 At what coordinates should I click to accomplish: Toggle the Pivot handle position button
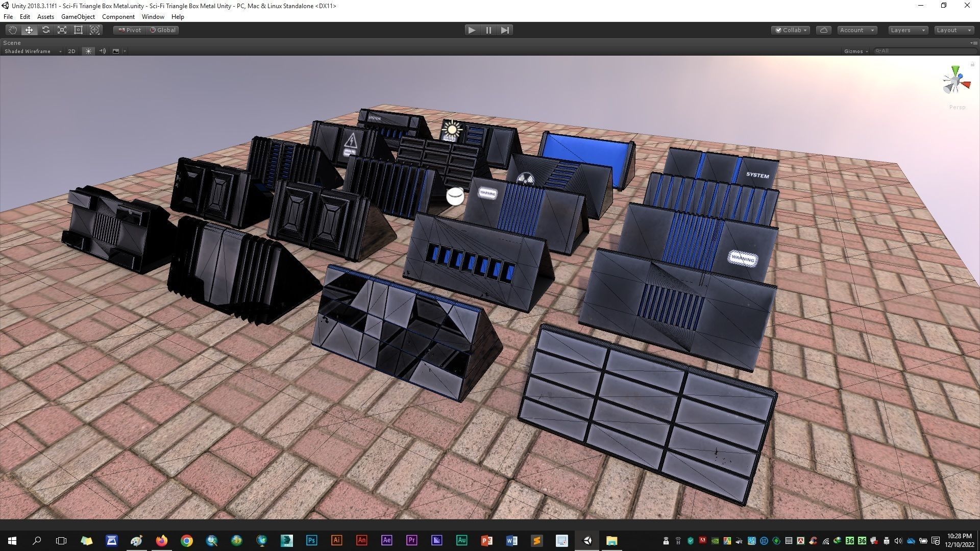(x=130, y=30)
